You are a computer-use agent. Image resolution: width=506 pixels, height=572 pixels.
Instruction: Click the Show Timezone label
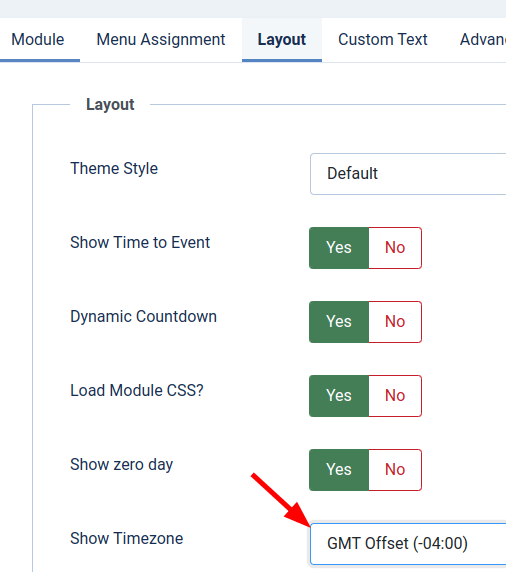[127, 538]
